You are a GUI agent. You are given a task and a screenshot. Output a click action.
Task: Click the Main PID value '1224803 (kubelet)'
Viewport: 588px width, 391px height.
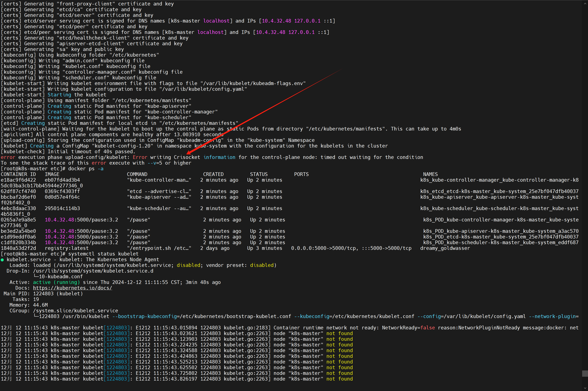[58, 294]
